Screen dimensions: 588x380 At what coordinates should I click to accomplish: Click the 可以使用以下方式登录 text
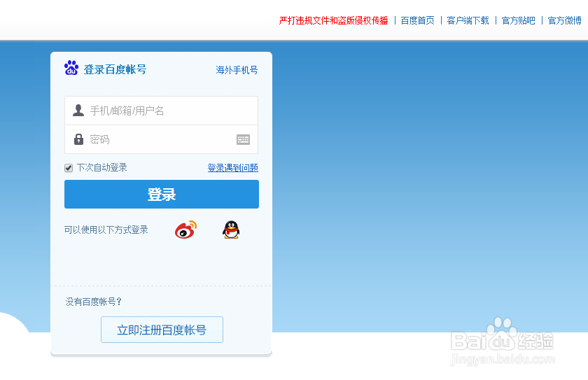click(x=106, y=230)
